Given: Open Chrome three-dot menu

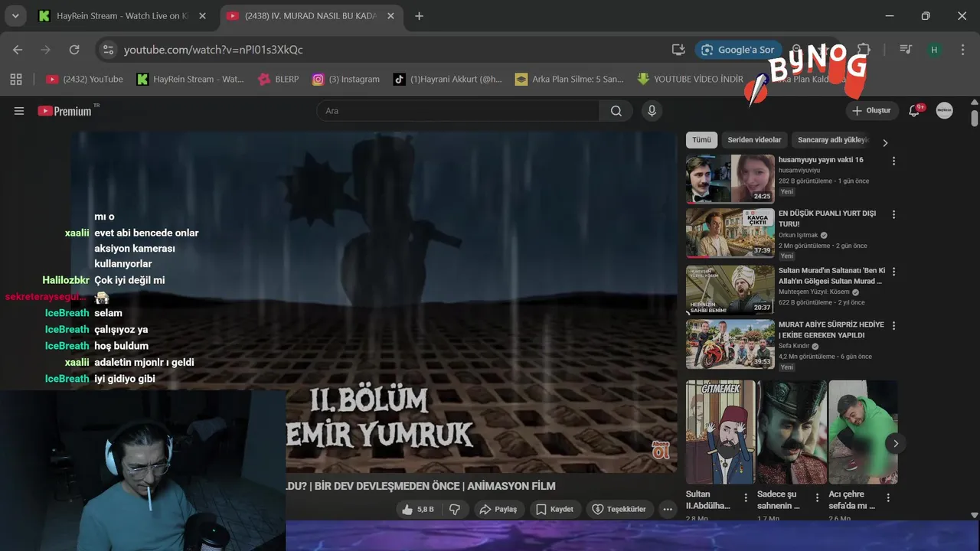Looking at the screenshot, I should tap(962, 50).
